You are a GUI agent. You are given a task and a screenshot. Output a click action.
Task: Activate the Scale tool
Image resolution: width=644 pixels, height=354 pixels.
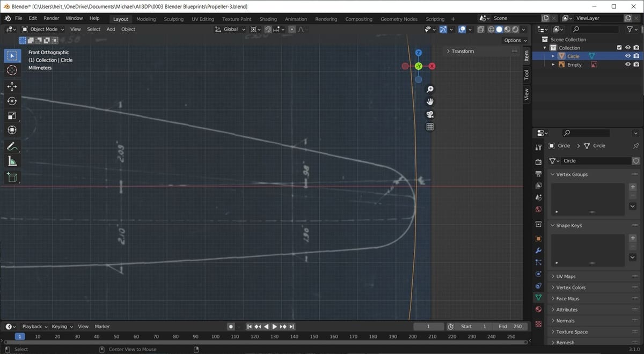pos(12,115)
